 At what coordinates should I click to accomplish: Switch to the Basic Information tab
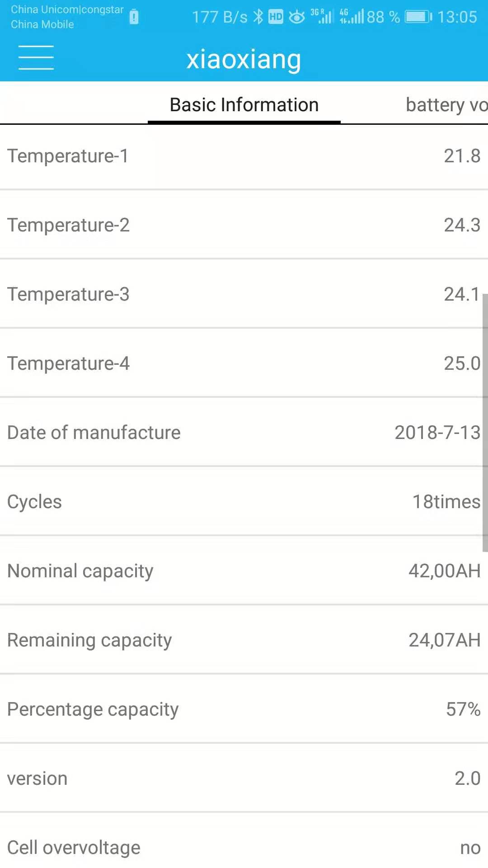click(x=244, y=105)
